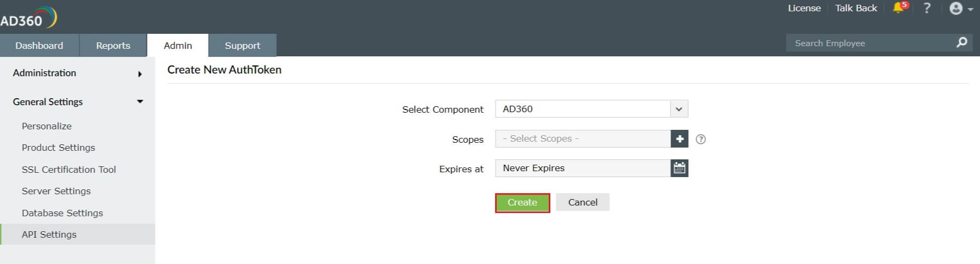980x264 pixels.
Task: Click the plus icon to add scopes
Action: [680, 139]
